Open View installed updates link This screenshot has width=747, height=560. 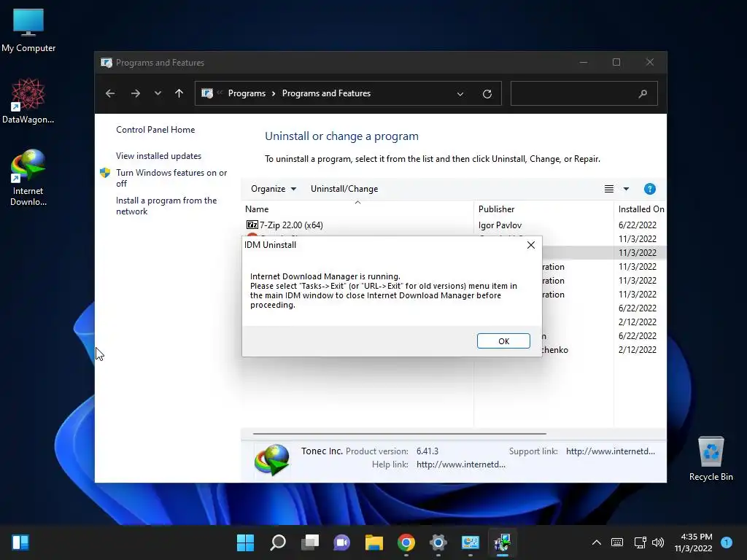[x=158, y=156]
